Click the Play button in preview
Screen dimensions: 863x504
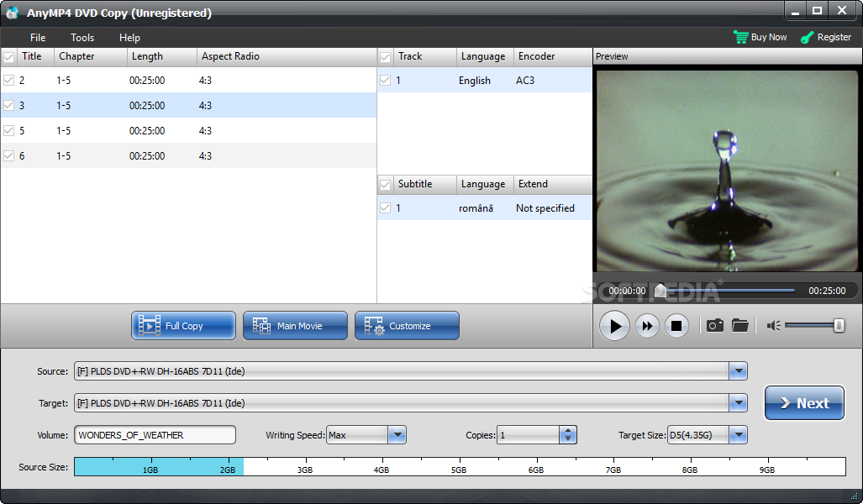[614, 326]
